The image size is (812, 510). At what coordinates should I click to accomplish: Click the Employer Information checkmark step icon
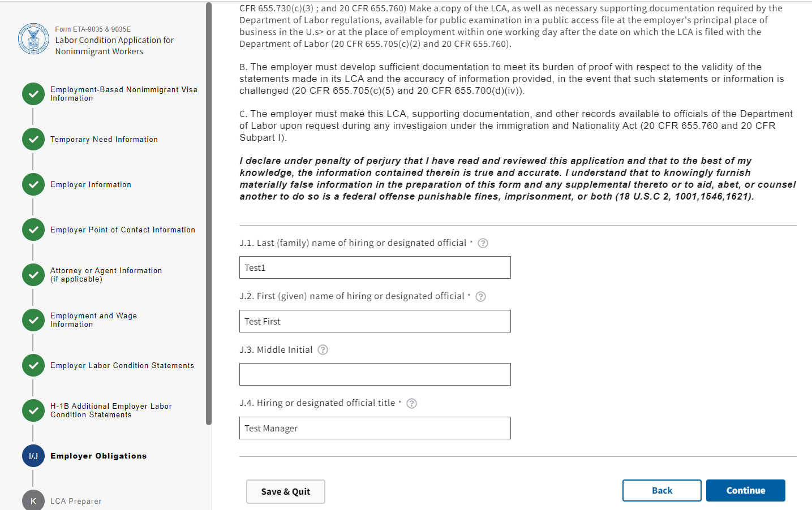pos(33,184)
